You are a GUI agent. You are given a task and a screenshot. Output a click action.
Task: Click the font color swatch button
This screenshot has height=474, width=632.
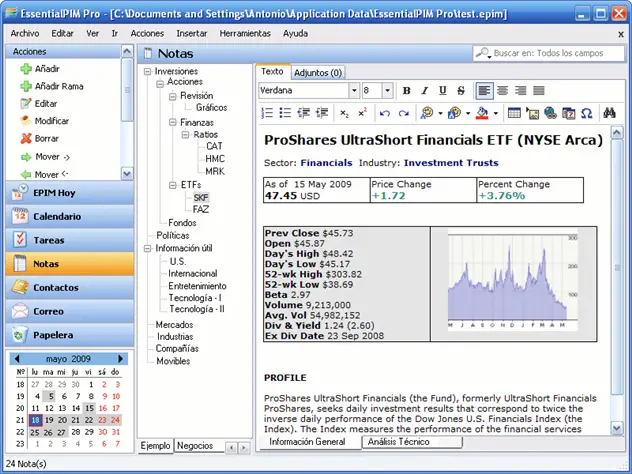[483, 113]
